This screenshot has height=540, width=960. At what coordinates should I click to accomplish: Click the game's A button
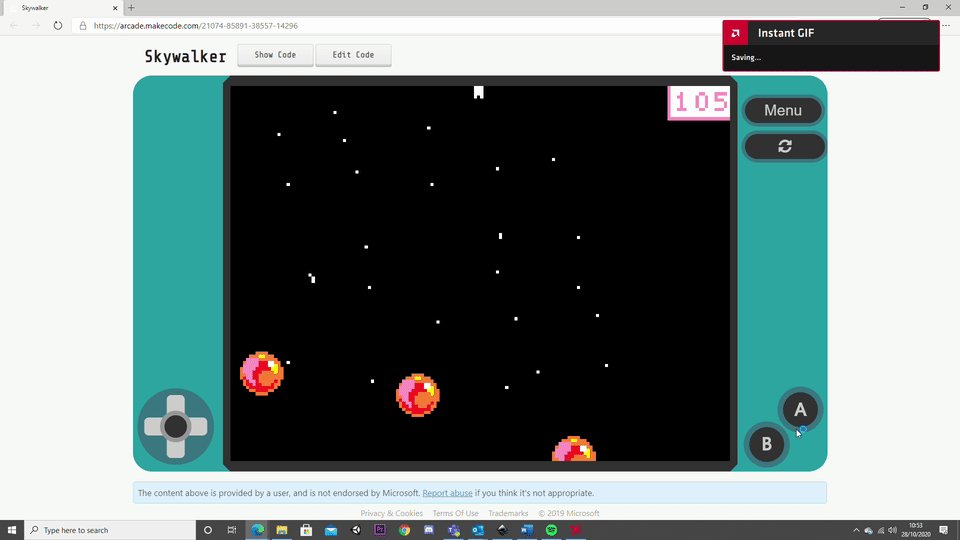pos(800,410)
